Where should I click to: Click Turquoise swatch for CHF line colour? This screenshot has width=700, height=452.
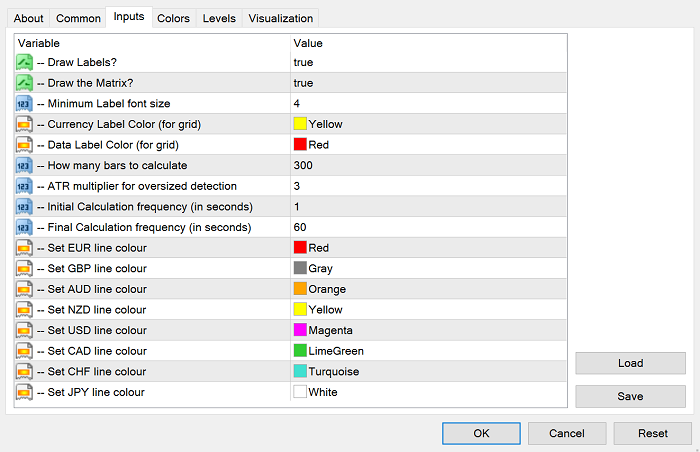coord(300,371)
